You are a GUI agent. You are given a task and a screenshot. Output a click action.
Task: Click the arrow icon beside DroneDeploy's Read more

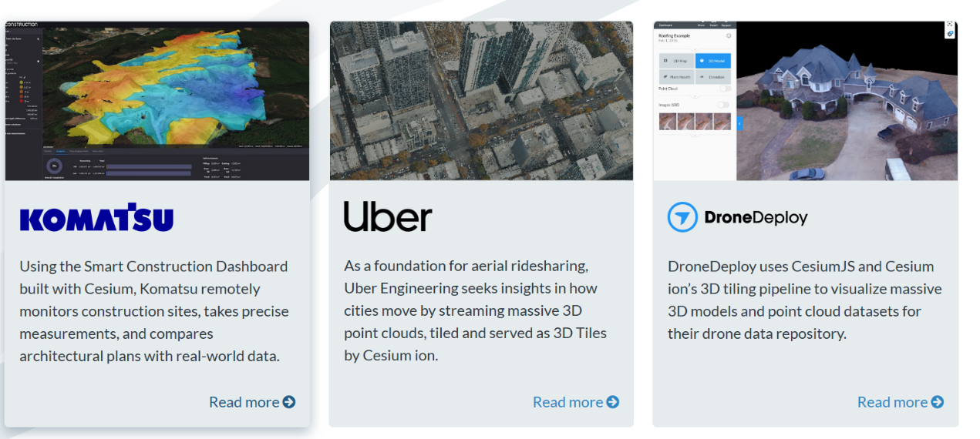coord(938,402)
